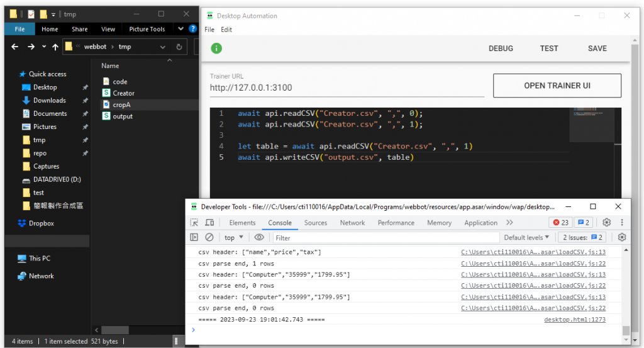Open the Home ribbon tab in Explorer
644x348 pixels.
coord(50,29)
